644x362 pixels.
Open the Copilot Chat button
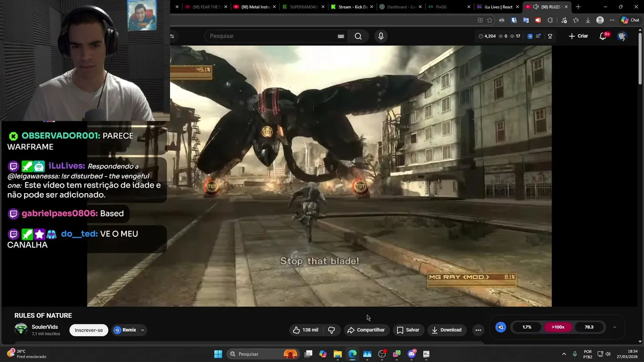pos(630,20)
